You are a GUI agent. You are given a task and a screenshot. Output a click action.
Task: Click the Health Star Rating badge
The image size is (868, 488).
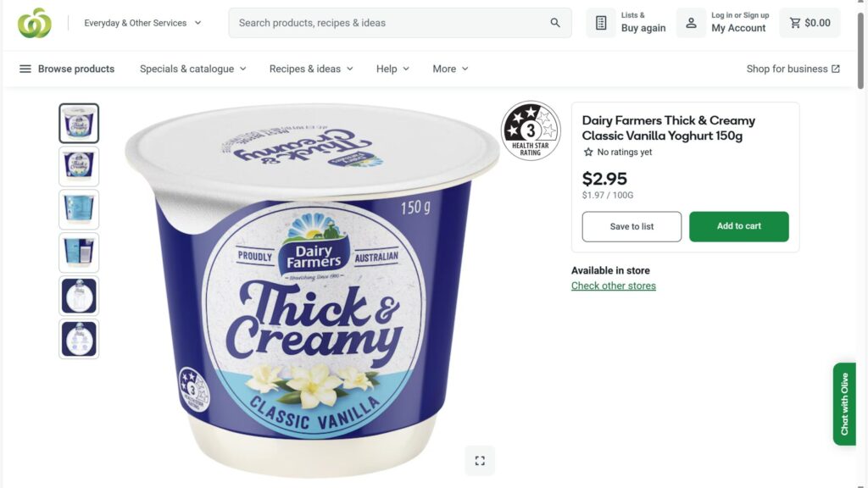pyautogui.click(x=531, y=130)
